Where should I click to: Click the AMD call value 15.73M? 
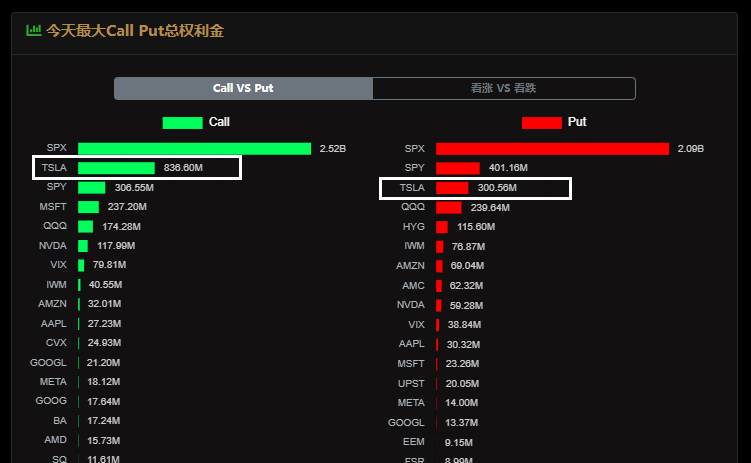[x=103, y=440]
